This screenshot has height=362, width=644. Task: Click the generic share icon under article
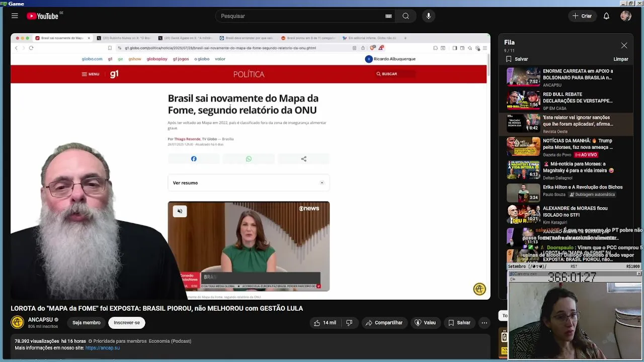(303, 159)
